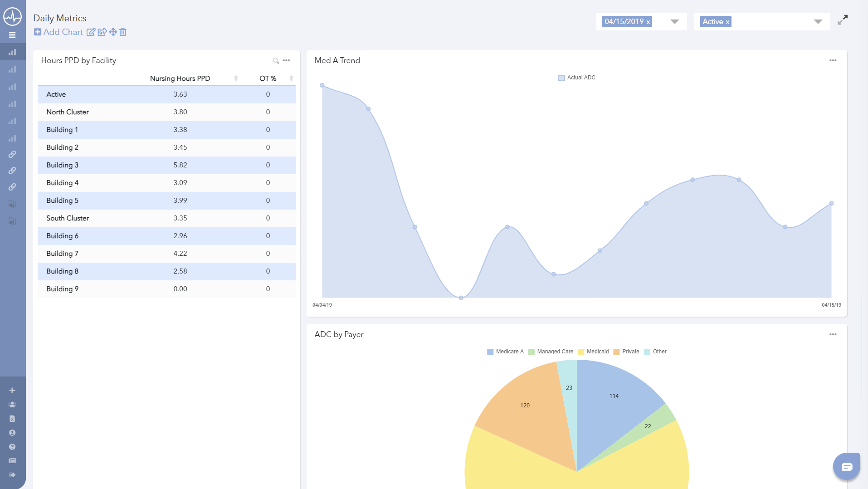Screen dimensions: 868x489
Task: Click the share dashboard icon
Action: pyautogui.click(x=102, y=32)
